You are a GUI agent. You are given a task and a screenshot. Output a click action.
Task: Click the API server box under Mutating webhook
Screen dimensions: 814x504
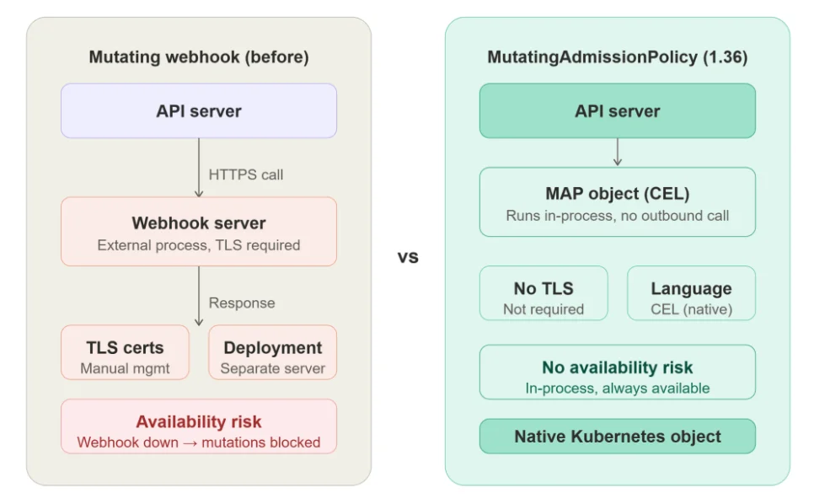tap(199, 110)
